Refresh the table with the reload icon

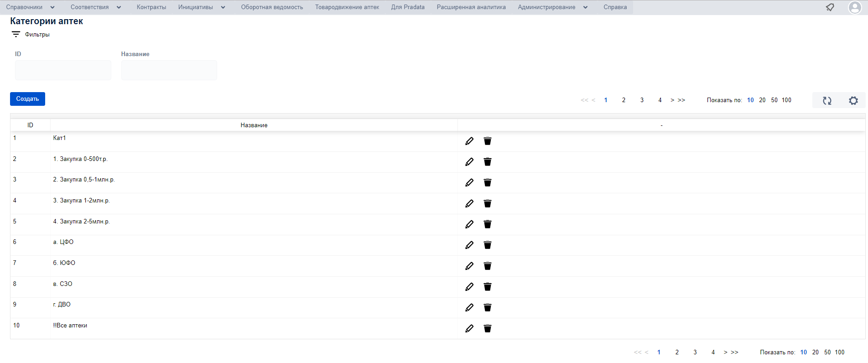827,101
